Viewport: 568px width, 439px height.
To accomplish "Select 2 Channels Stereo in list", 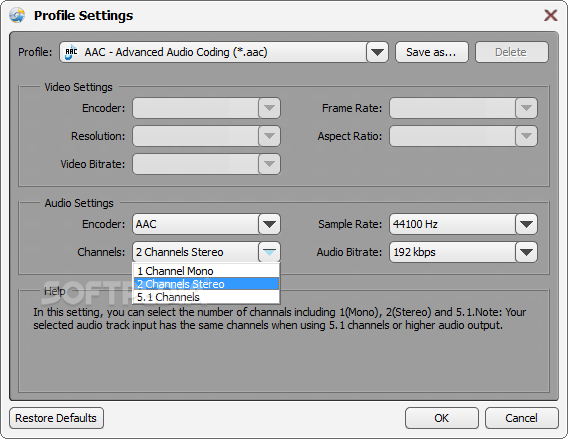I will [206, 284].
